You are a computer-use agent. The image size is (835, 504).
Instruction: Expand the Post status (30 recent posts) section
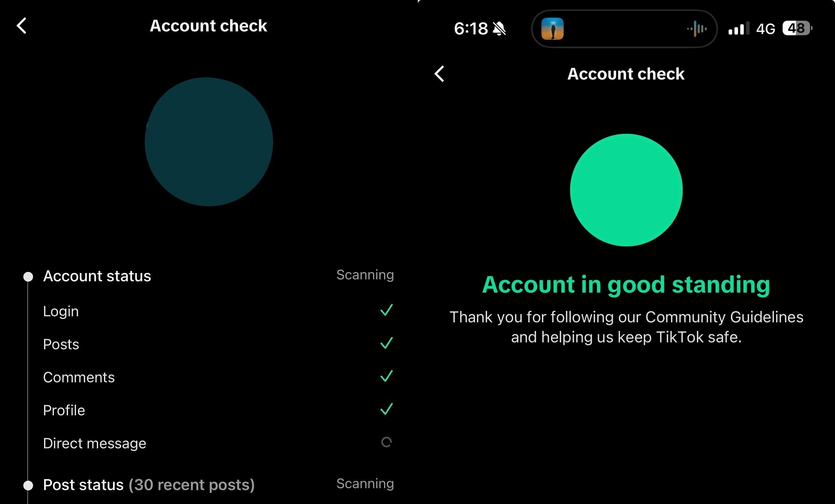209,485
